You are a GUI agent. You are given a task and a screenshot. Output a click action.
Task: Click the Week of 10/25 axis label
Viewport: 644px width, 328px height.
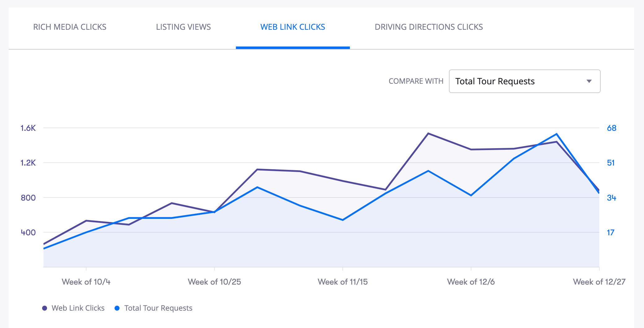point(214,282)
